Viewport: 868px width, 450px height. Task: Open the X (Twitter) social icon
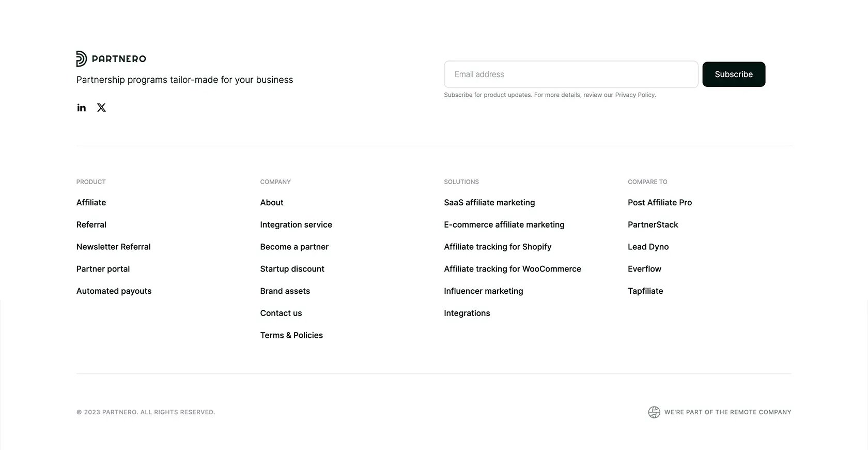tap(101, 108)
